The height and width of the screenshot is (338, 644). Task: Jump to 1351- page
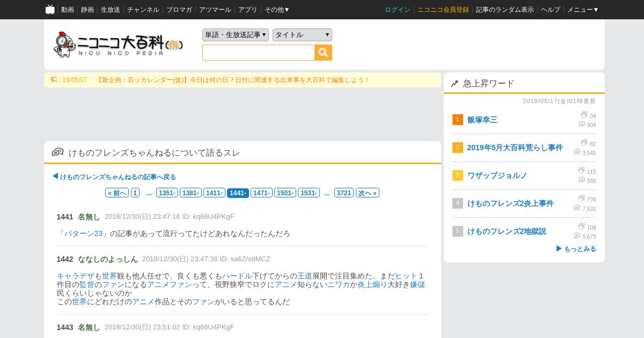167,193
